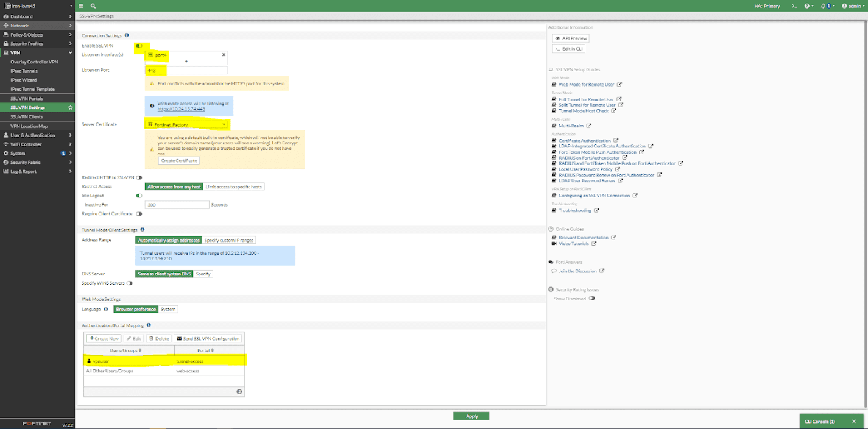Select Limit access to specific hosts
The image size is (868, 429).
click(x=234, y=187)
